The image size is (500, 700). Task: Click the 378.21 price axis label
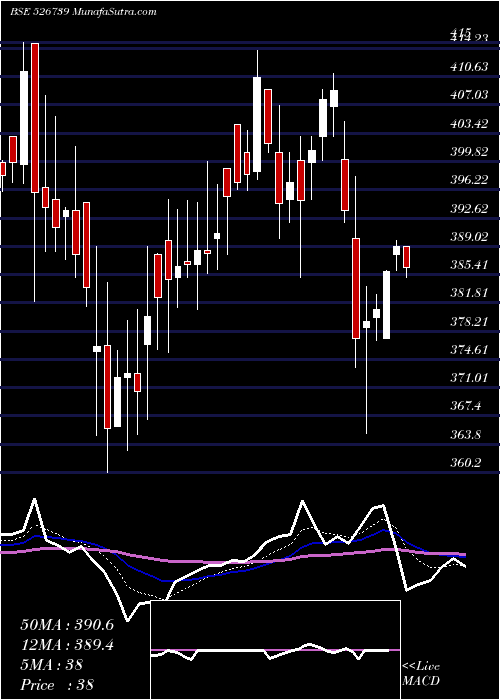(x=468, y=321)
